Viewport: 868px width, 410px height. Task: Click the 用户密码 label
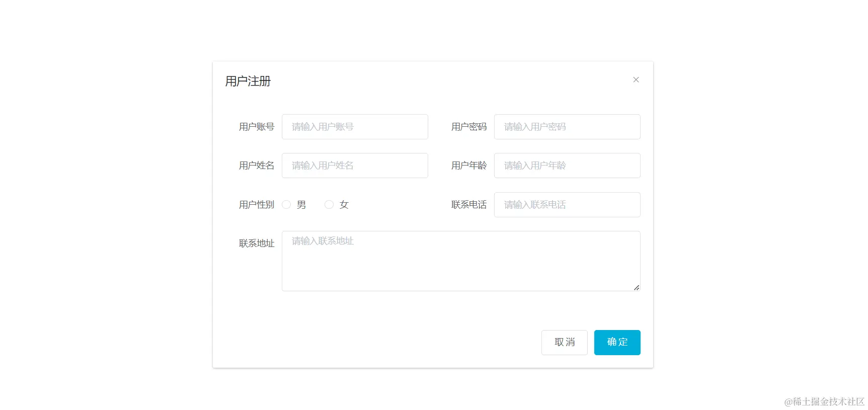pyautogui.click(x=469, y=127)
